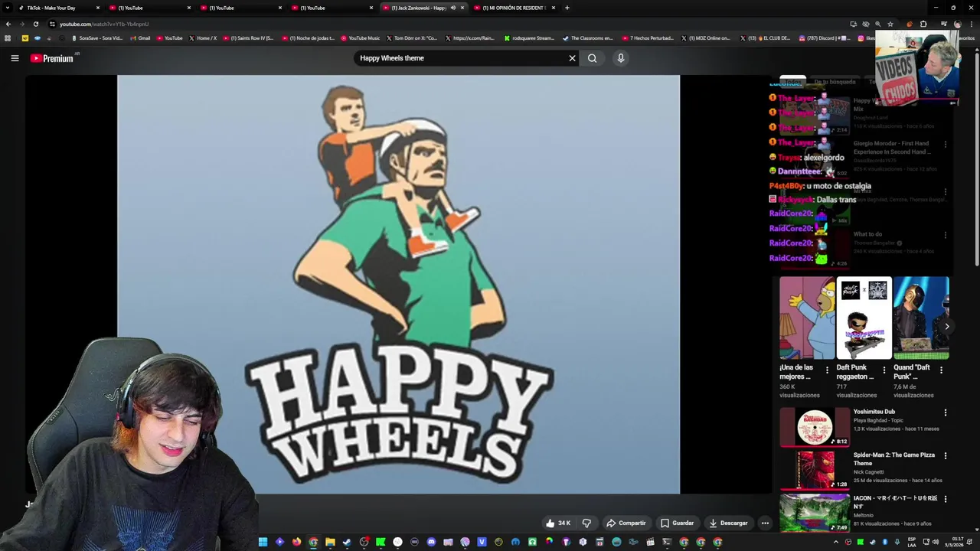The height and width of the screenshot is (551, 980).
Task: Open options for What to do video
Action: 946,235
